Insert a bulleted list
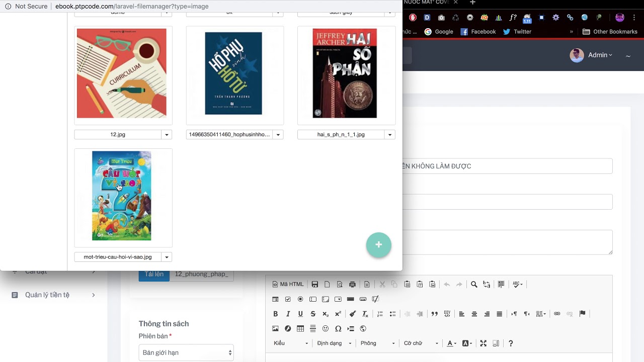 pos(392,314)
